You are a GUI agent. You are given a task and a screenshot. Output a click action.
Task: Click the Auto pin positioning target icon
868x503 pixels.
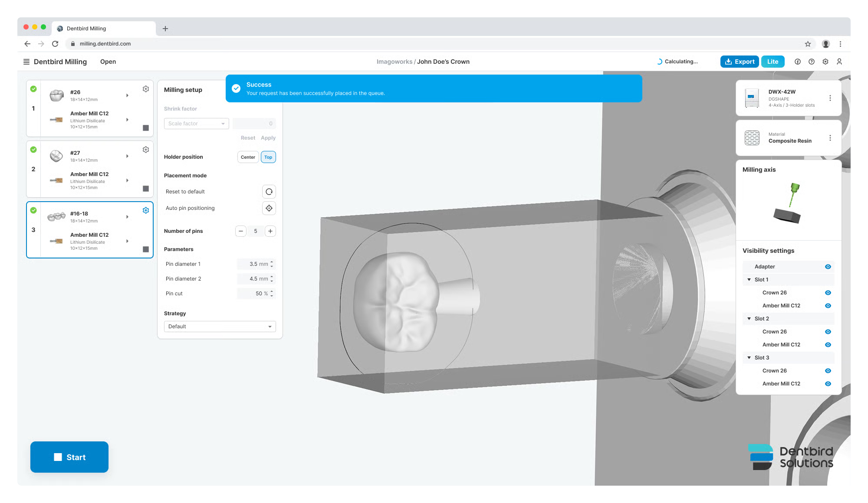(x=269, y=208)
